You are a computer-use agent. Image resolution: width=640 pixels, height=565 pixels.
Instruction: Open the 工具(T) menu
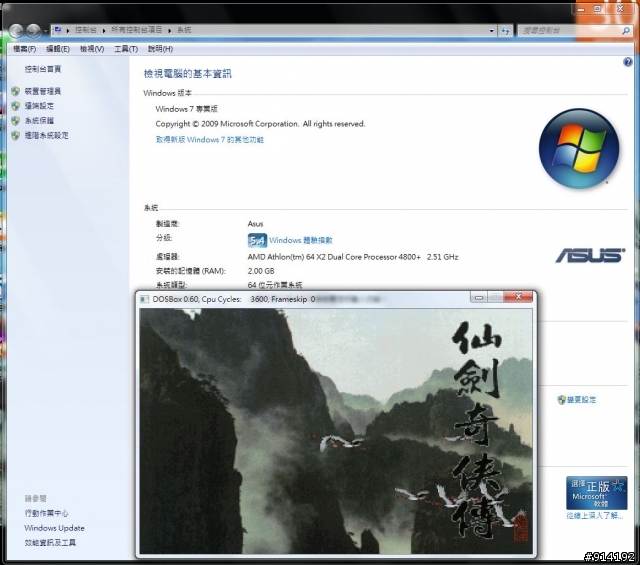click(126, 49)
